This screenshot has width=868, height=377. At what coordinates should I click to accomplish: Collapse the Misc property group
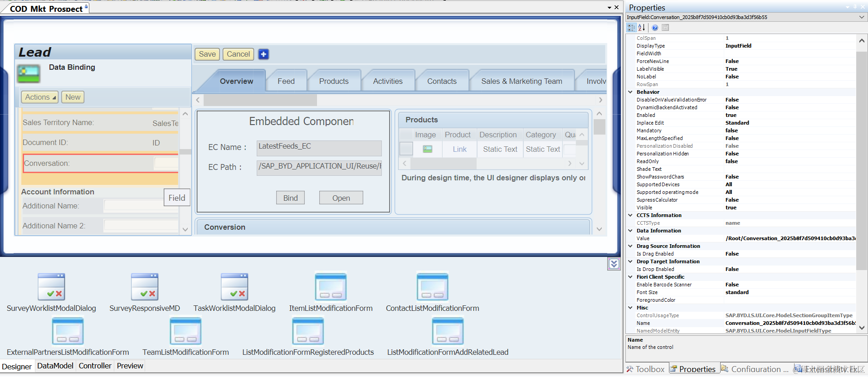(x=630, y=308)
